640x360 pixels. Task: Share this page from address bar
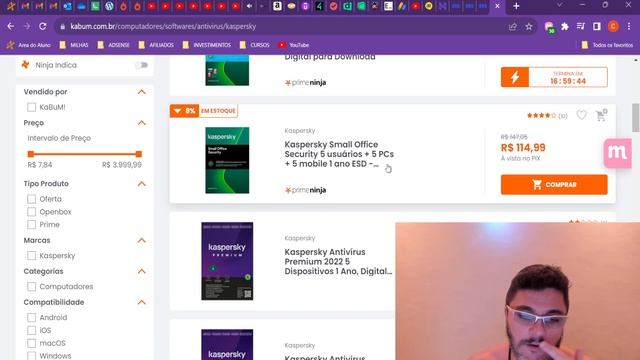point(513,27)
